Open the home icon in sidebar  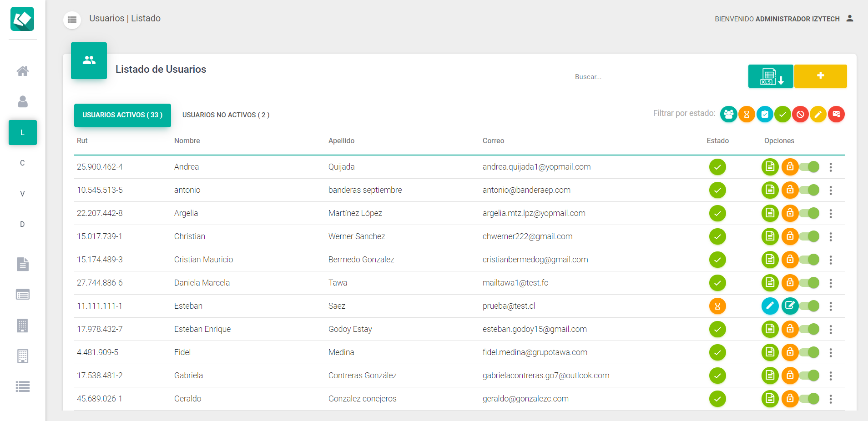tap(23, 71)
